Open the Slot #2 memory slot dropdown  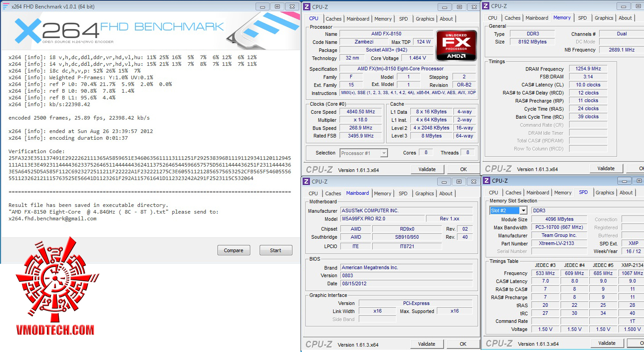click(x=509, y=210)
